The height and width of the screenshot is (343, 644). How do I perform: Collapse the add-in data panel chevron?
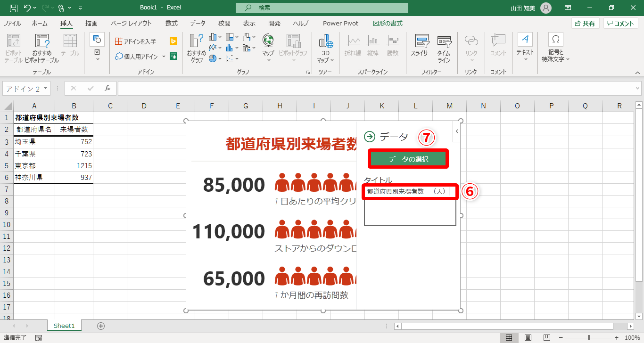tap(456, 131)
